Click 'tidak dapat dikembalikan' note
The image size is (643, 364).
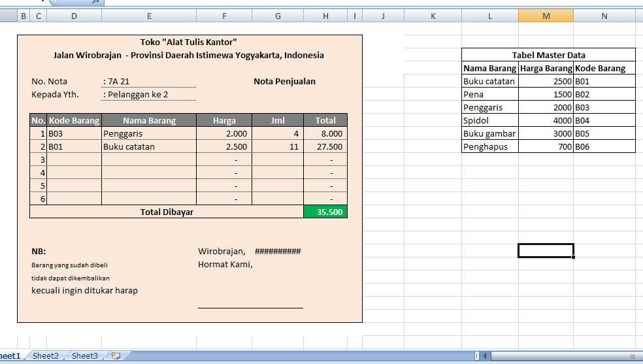point(71,278)
